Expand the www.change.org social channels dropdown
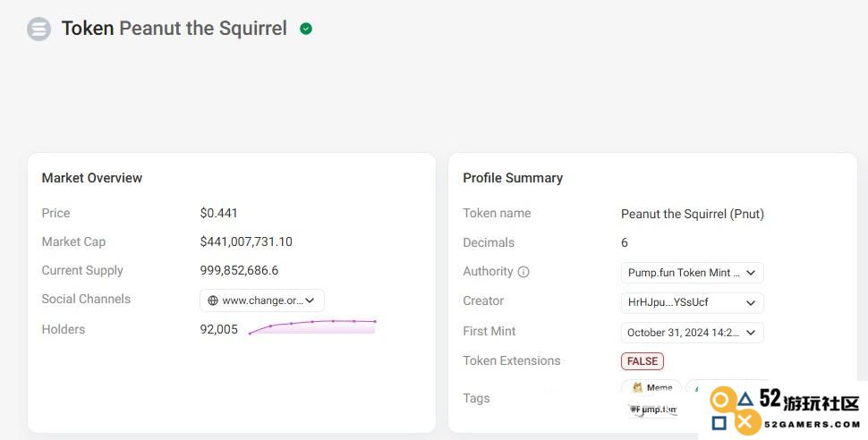Image resolution: width=868 pixels, height=440 pixels. [262, 300]
